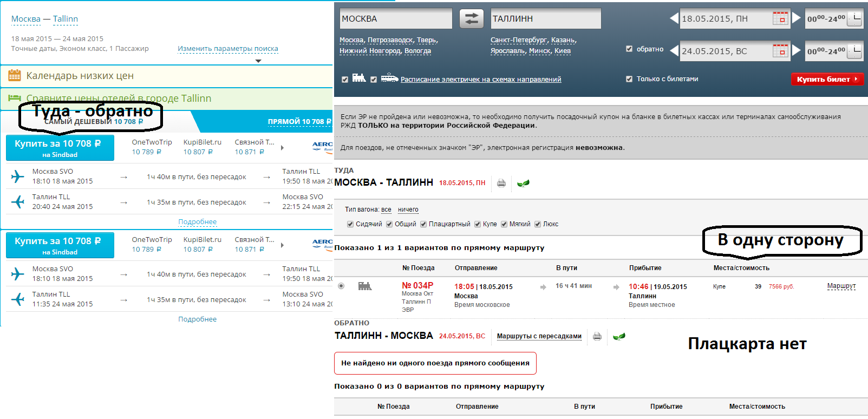
Task: Go to previous day before 24.05.2015
Action: [674, 51]
